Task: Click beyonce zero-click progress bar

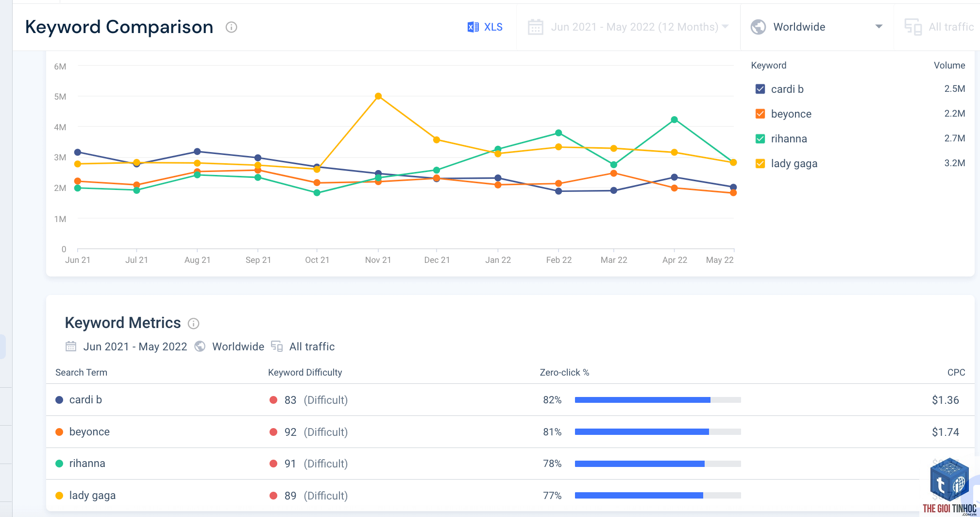Action: click(658, 432)
